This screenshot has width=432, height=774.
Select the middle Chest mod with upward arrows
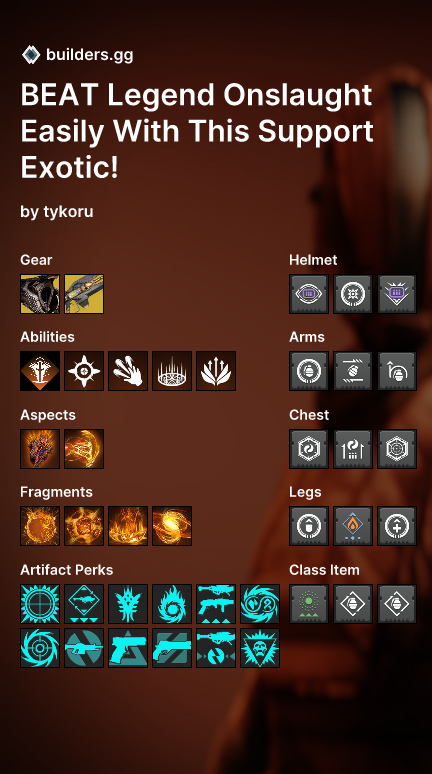pos(353,449)
